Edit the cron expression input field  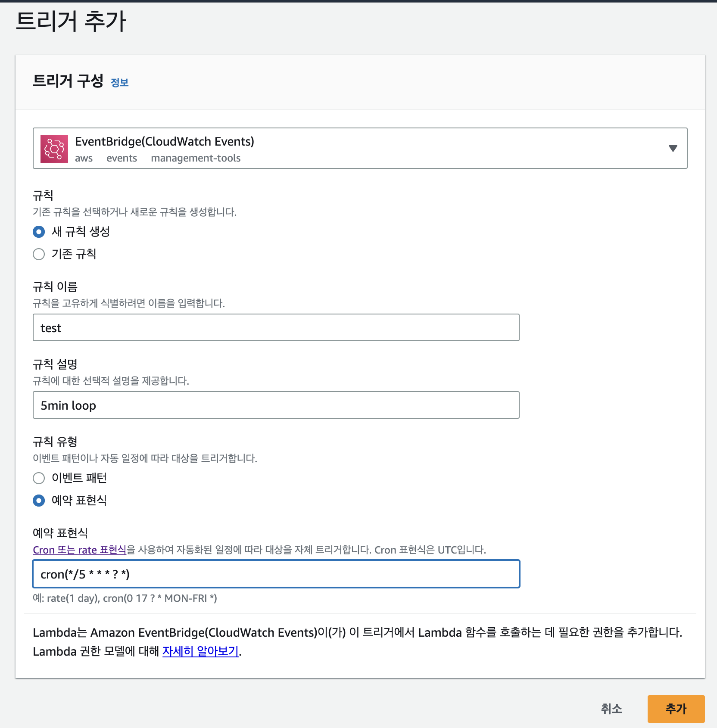coord(276,574)
